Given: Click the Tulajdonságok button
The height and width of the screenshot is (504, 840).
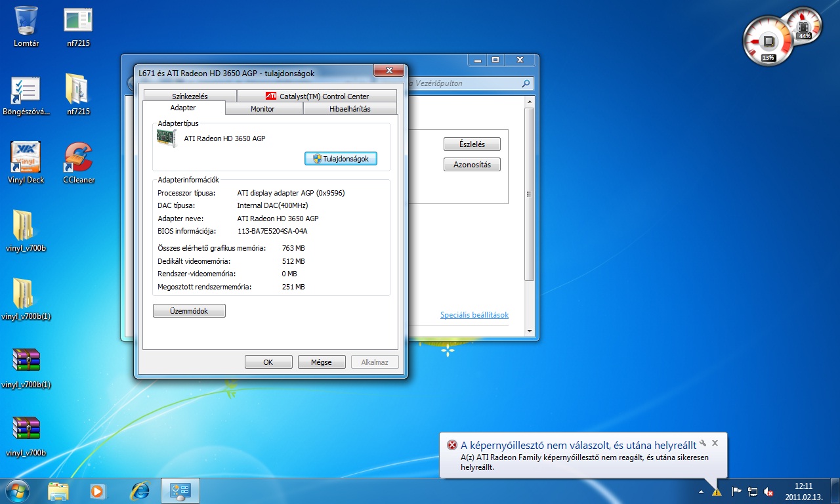Looking at the screenshot, I should 341,159.
